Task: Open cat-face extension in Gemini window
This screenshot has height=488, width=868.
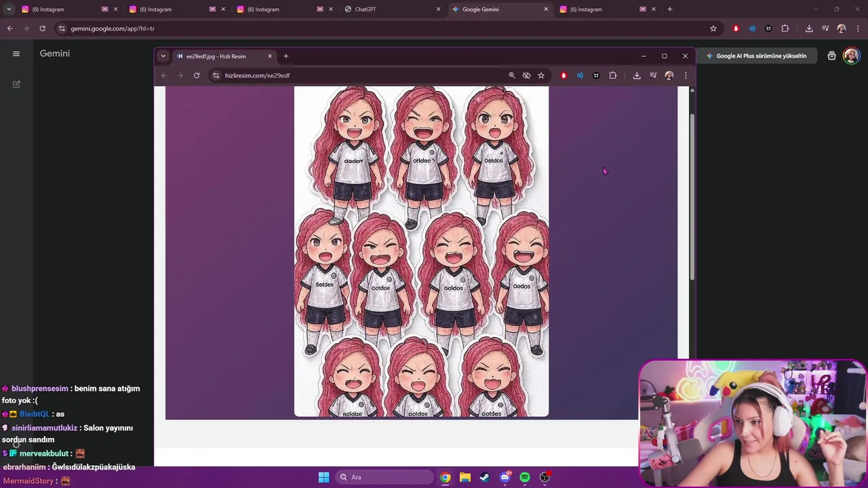Action: (768, 28)
